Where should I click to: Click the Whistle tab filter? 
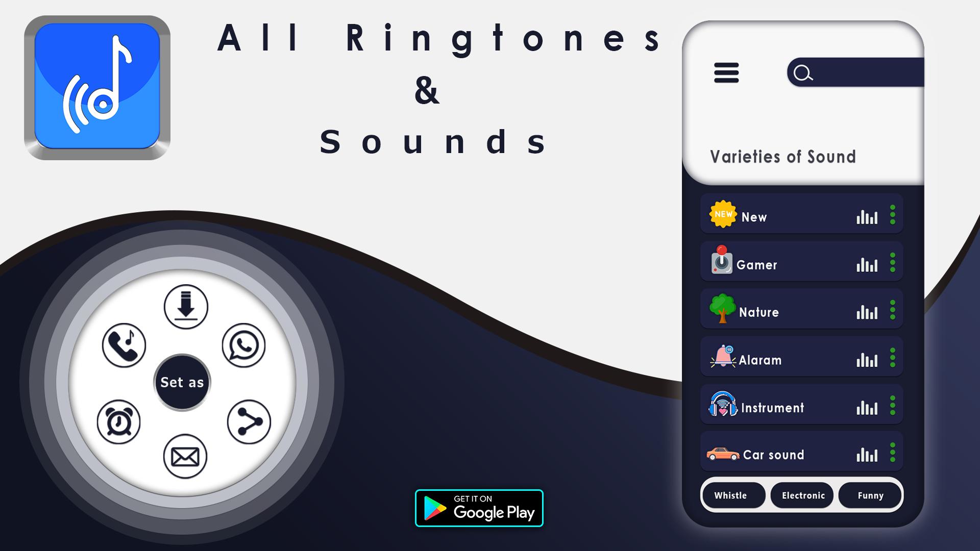click(x=731, y=495)
